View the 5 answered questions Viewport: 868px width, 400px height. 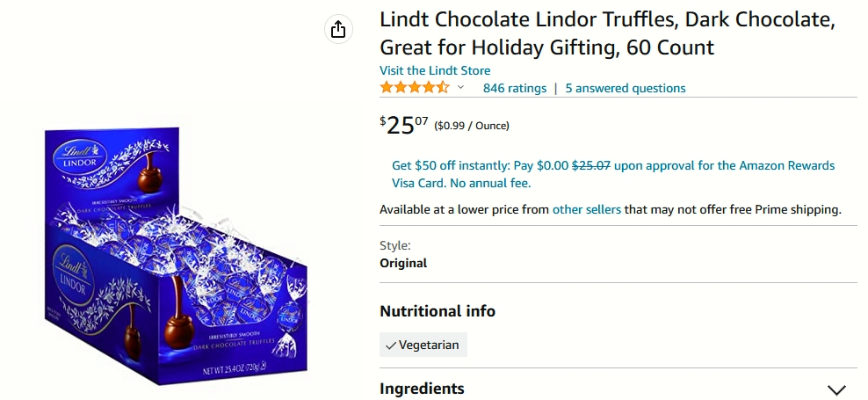click(625, 88)
